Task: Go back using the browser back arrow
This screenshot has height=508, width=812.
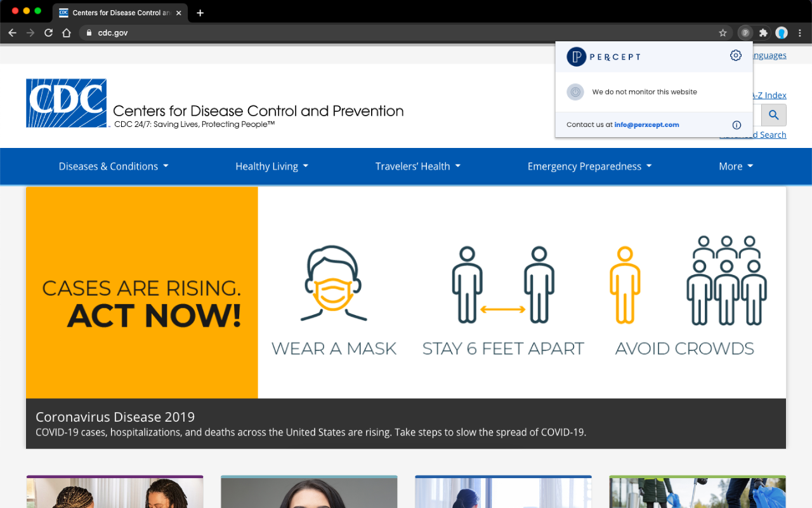Action: click(x=12, y=32)
